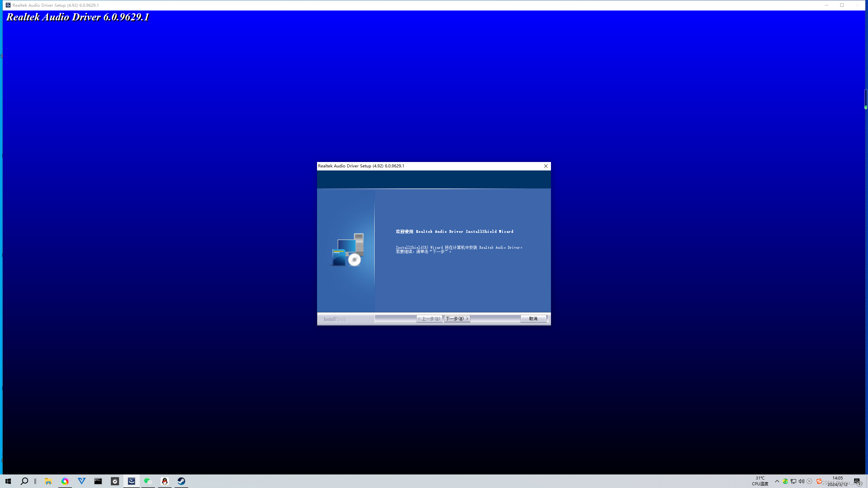Open the colorful swirl app on taskbar
868x488 pixels.
click(x=65, y=481)
